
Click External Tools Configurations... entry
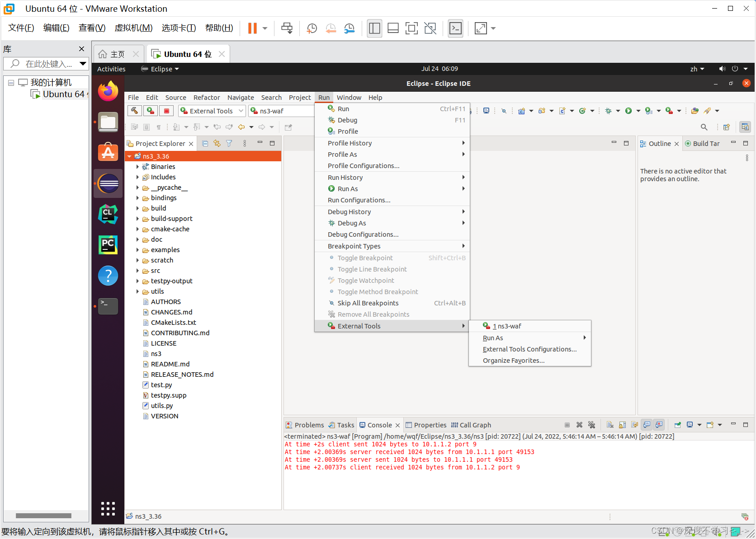pyautogui.click(x=529, y=349)
